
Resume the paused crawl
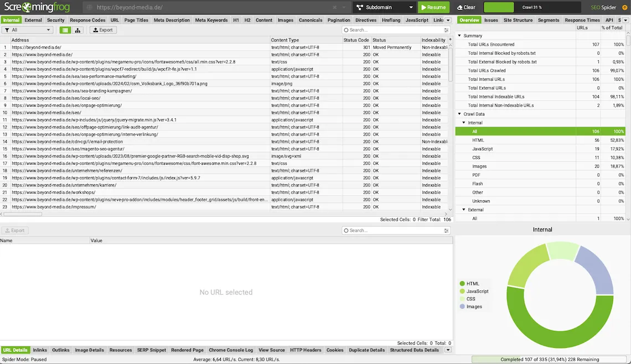tap(433, 7)
